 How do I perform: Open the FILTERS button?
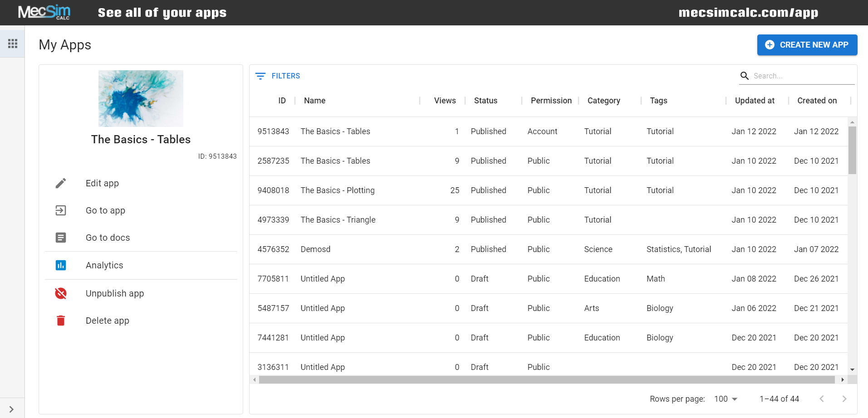pos(278,76)
